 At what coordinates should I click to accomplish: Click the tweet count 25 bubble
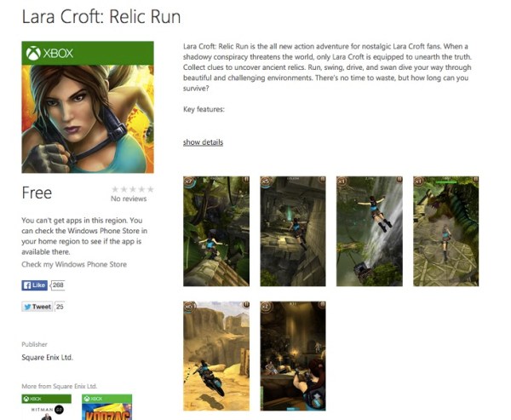60,307
